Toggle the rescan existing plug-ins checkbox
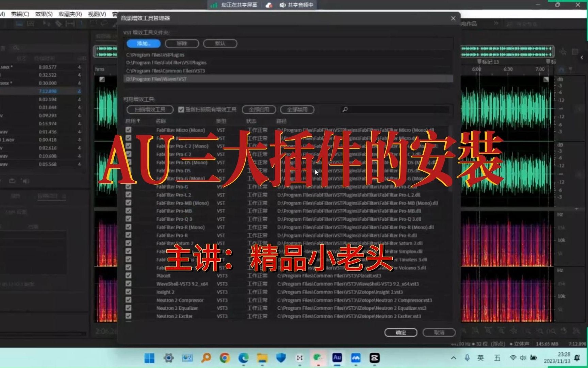 pyautogui.click(x=181, y=109)
